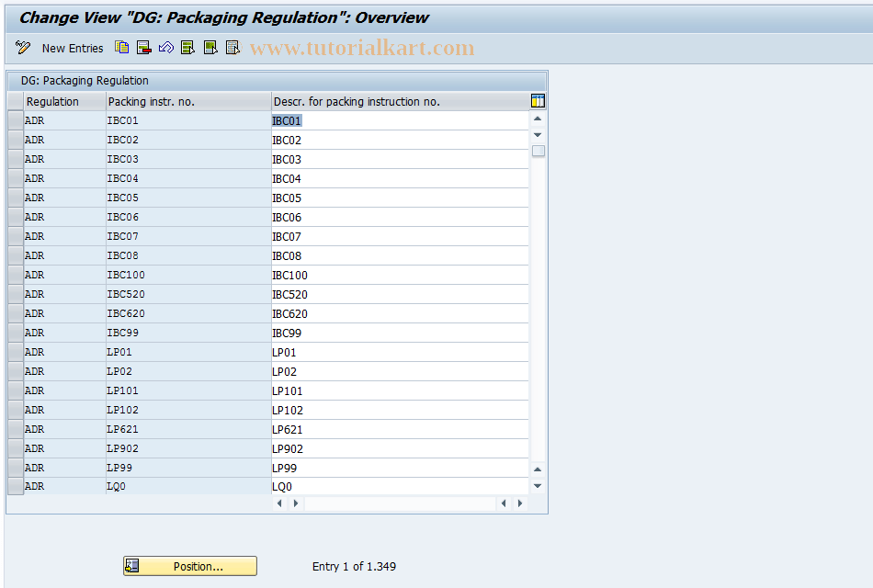Image resolution: width=873 pixels, height=588 pixels.
Task: Click the Select All entries icon
Action: point(187,47)
